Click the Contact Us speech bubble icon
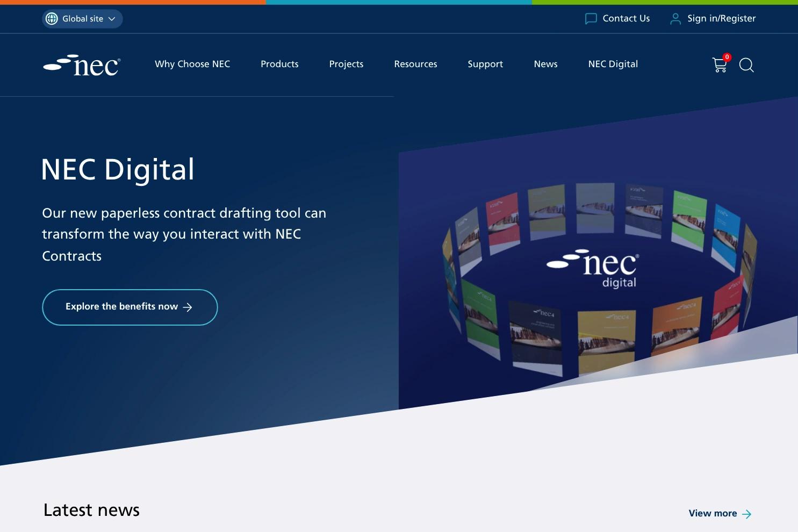798x532 pixels. pos(591,19)
